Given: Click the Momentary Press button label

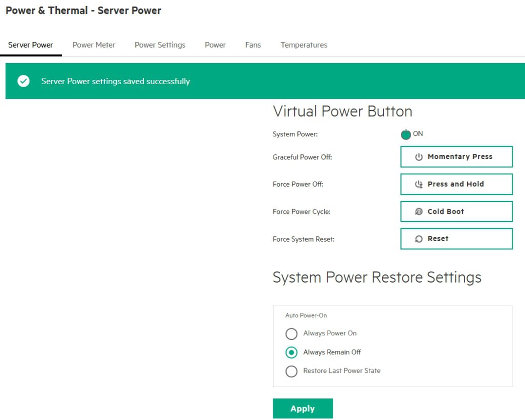Looking at the screenshot, I should (x=460, y=157).
